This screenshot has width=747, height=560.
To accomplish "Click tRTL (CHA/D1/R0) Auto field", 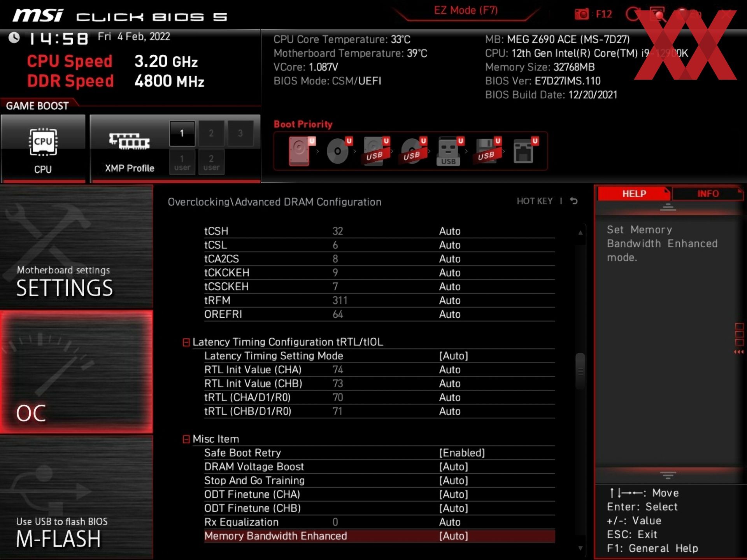I will click(x=450, y=397).
